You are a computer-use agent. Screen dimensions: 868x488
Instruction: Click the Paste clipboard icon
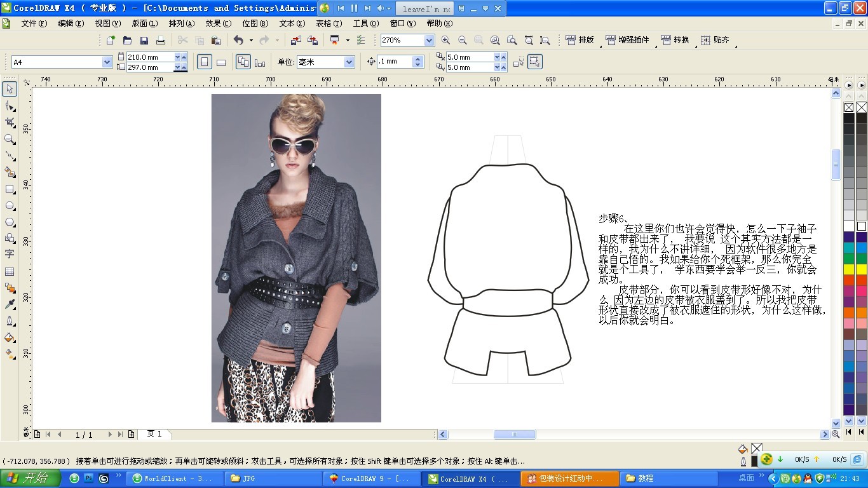click(x=215, y=40)
